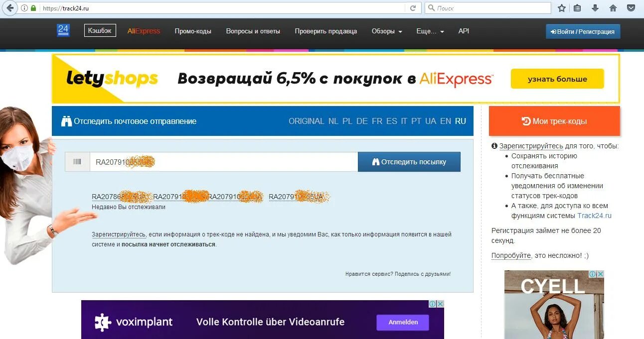
Task: Click Попробуйте link in sidebar
Action: click(511, 255)
